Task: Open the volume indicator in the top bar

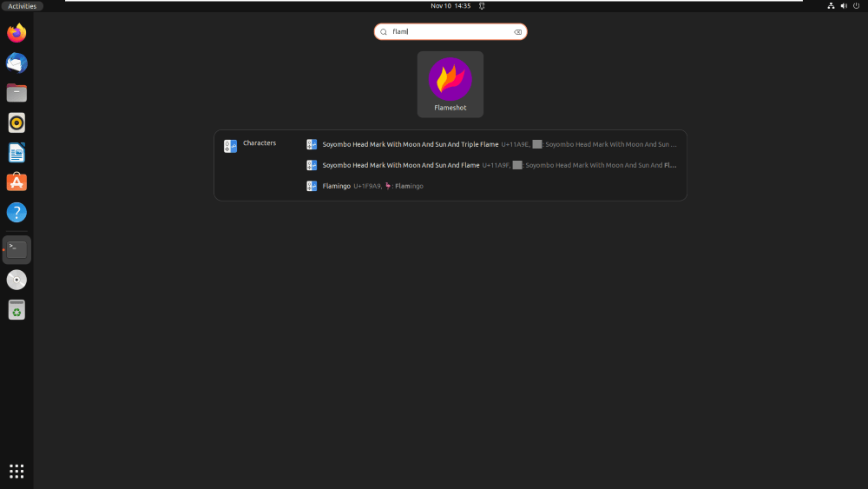Action: 844,6
